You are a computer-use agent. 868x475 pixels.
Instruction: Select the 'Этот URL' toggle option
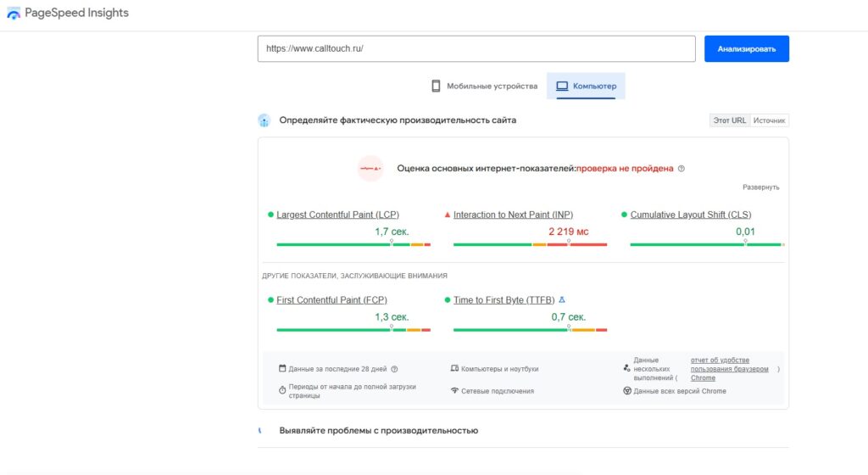tap(729, 120)
